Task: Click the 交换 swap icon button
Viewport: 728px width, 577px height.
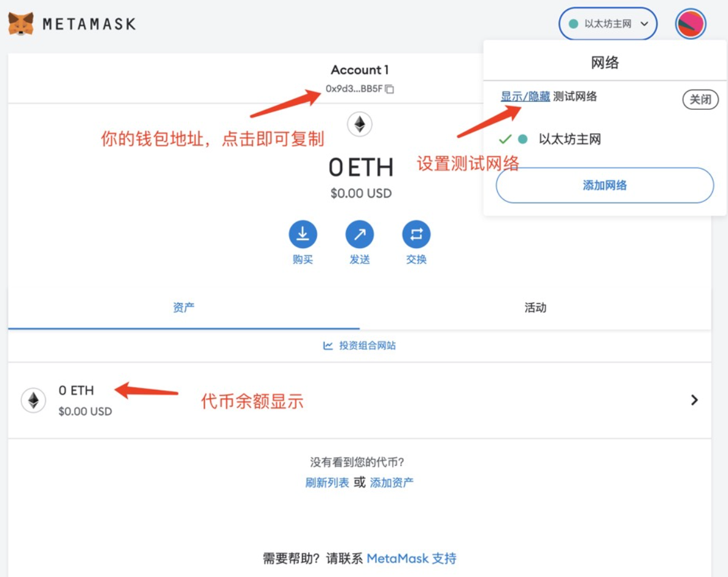Action: tap(416, 234)
